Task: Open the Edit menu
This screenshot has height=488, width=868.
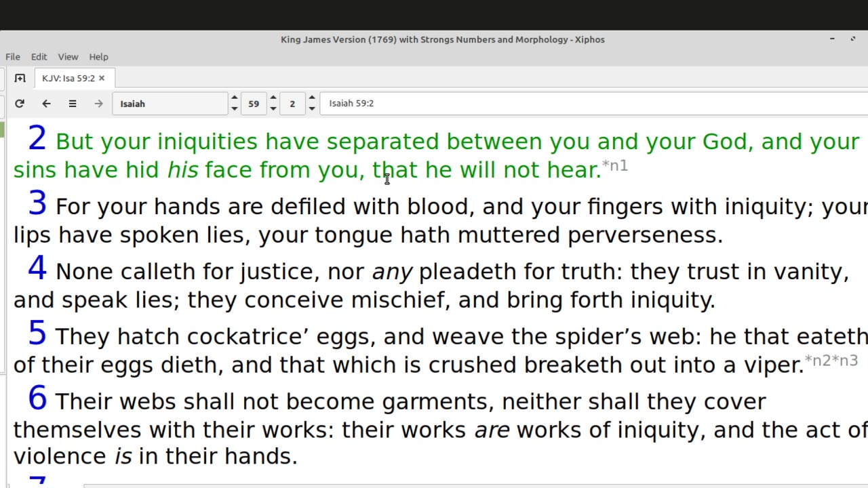Action: coord(39,57)
